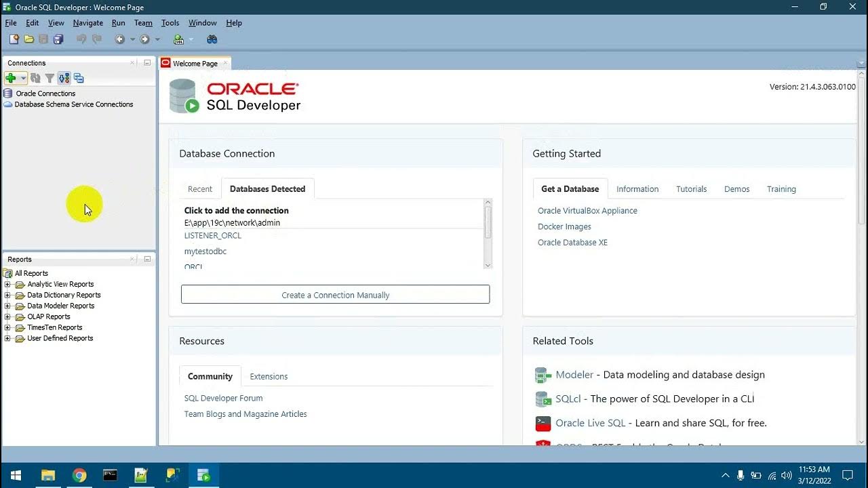Open the SQL Worksheet icon

pyautogui.click(x=178, y=39)
